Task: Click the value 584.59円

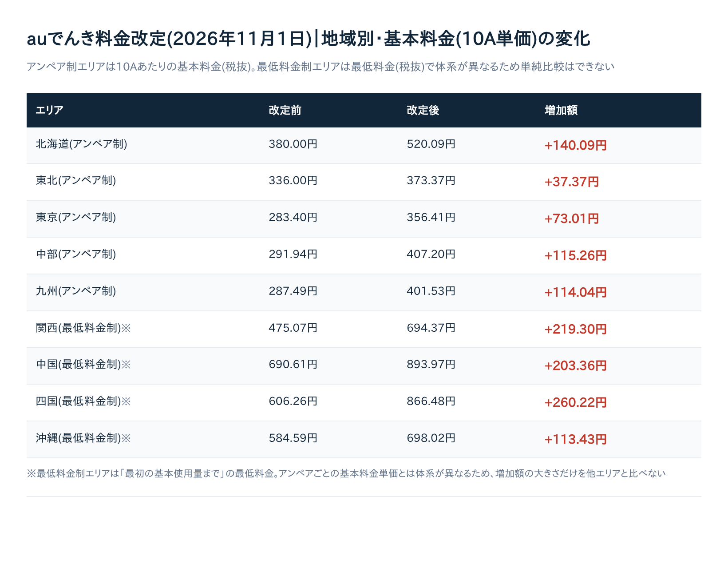Action: point(293,438)
